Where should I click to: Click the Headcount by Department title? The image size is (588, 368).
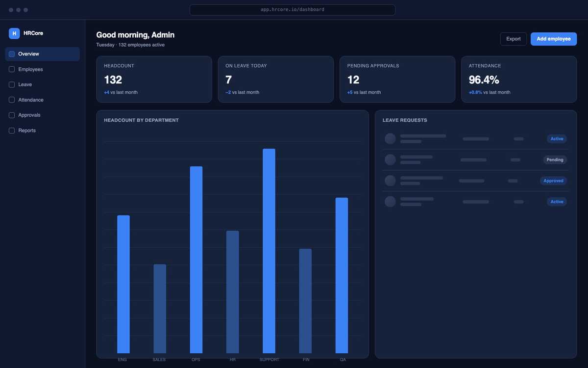[x=141, y=120]
